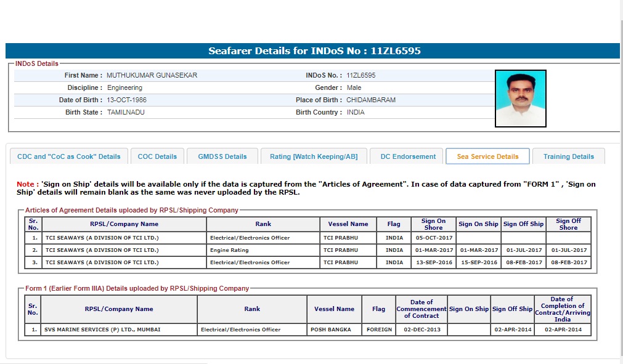The height and width of the screenshot is (364, 623).
Task: Go to the DC Endorsement tab
Action: coord(408,156)
